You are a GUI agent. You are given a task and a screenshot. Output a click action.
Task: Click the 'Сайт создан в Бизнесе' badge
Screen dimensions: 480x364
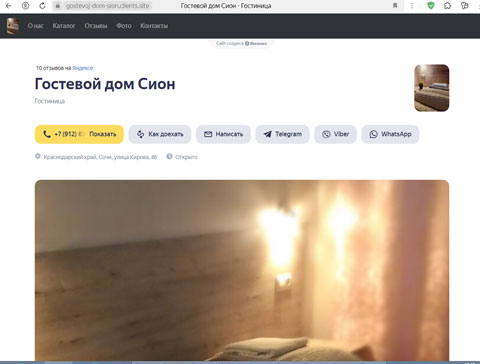[x=241, y=43]
